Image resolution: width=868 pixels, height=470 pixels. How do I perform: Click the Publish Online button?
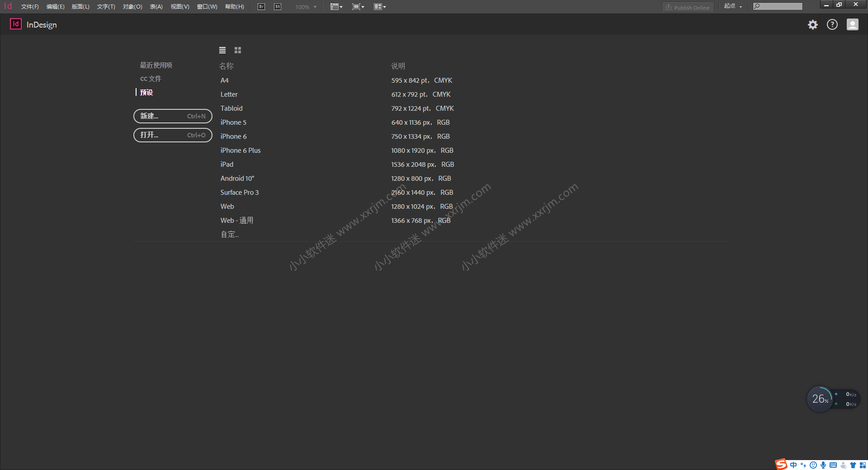click(688, 7)
